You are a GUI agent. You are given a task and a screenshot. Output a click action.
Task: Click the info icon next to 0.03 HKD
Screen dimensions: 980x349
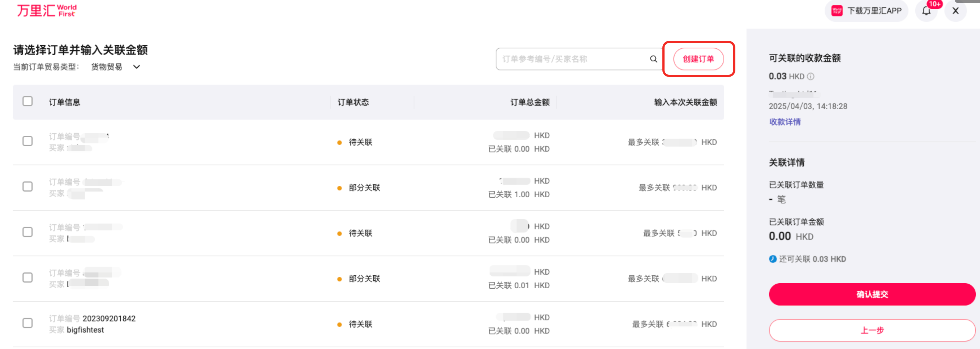(811, 77)
